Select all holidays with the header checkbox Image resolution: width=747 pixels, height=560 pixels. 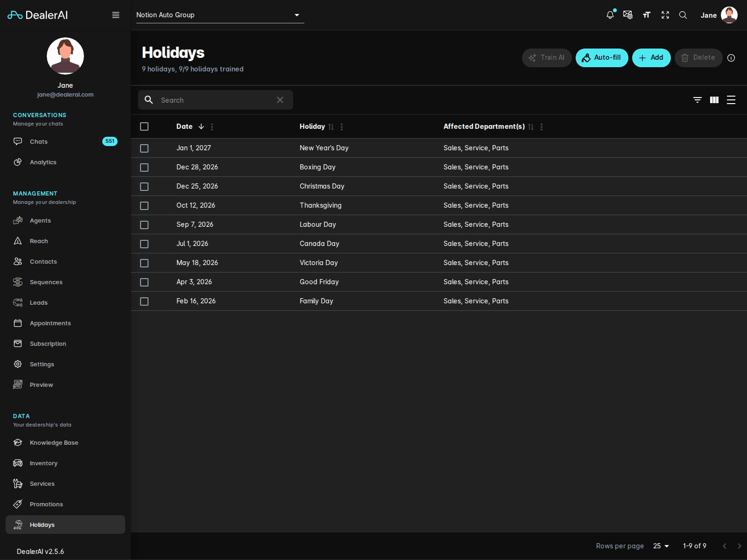144,126
